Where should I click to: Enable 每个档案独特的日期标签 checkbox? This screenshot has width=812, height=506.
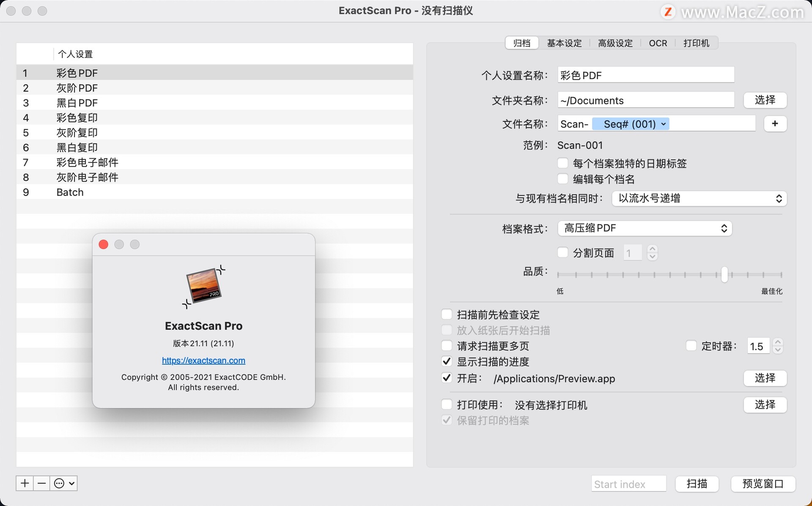562,163
